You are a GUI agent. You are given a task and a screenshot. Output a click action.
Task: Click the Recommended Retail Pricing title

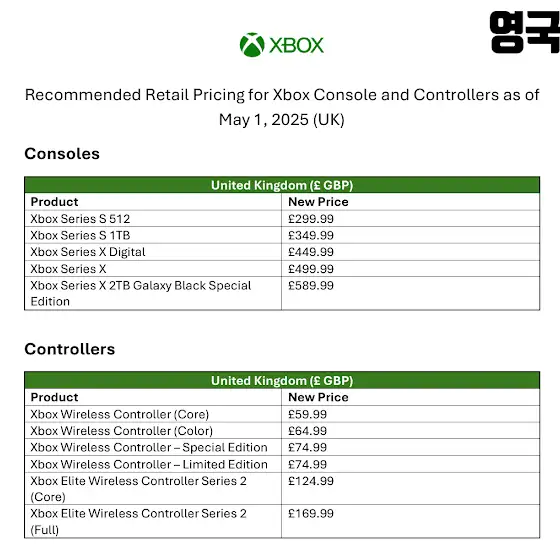282,107
